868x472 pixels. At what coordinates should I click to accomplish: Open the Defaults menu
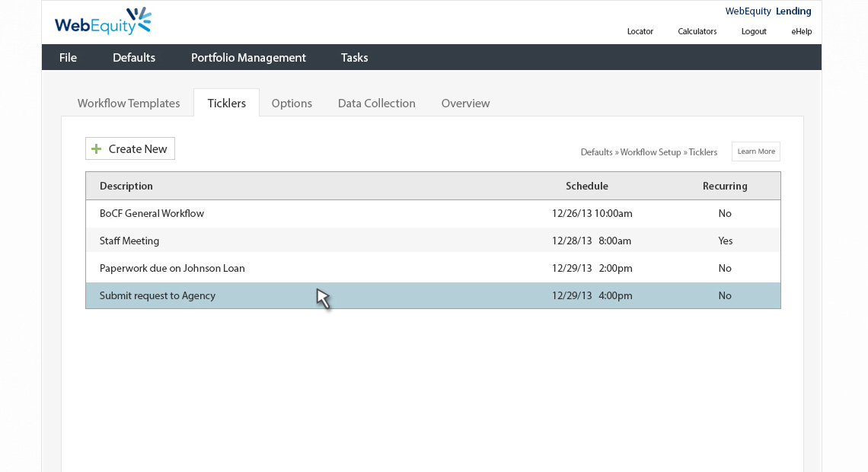tap(134, 58)
